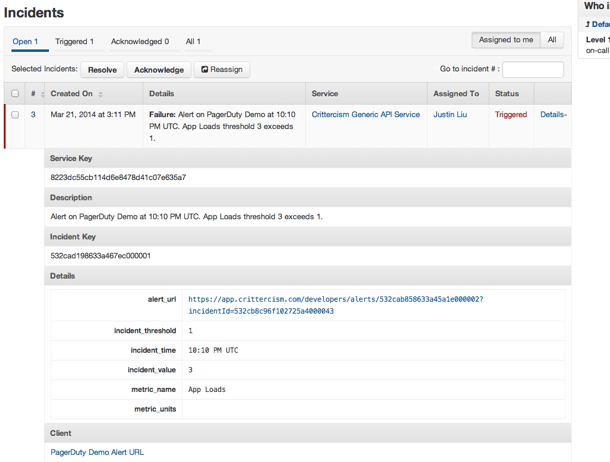
Task: Open the Open 1 tab
Action: coord(25,42)
